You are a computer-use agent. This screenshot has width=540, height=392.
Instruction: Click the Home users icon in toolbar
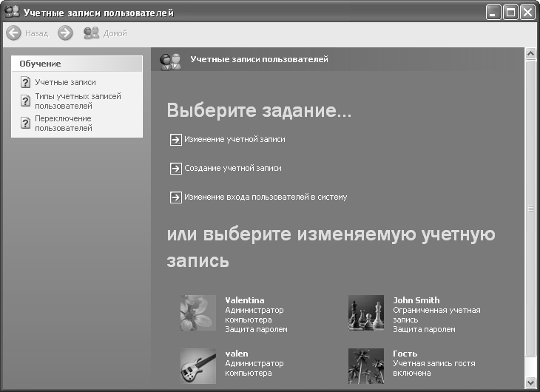[92, 33]
